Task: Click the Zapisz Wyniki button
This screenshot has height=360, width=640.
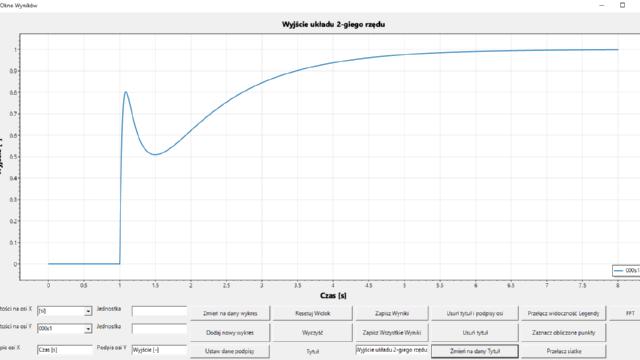Action: point(392,313)
